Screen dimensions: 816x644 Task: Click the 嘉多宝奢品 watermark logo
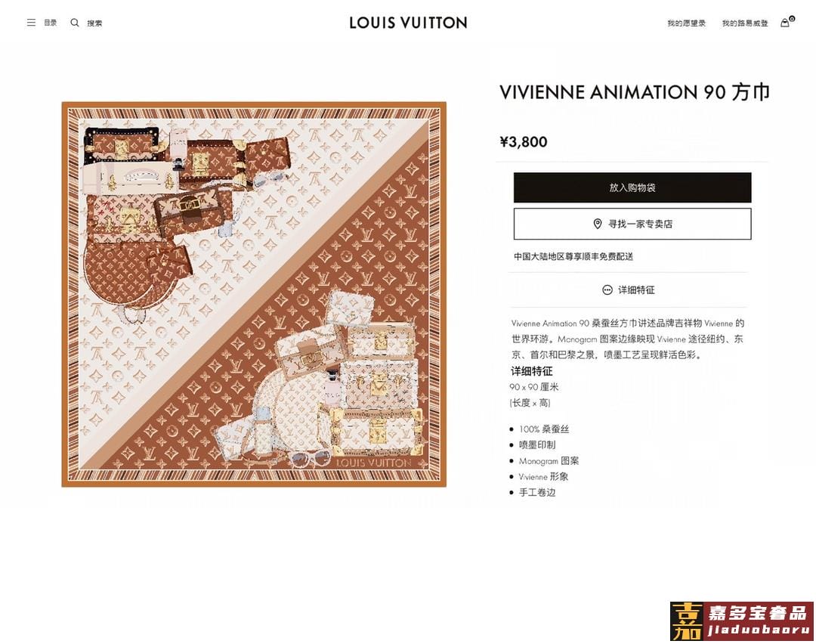coord(742,621)
